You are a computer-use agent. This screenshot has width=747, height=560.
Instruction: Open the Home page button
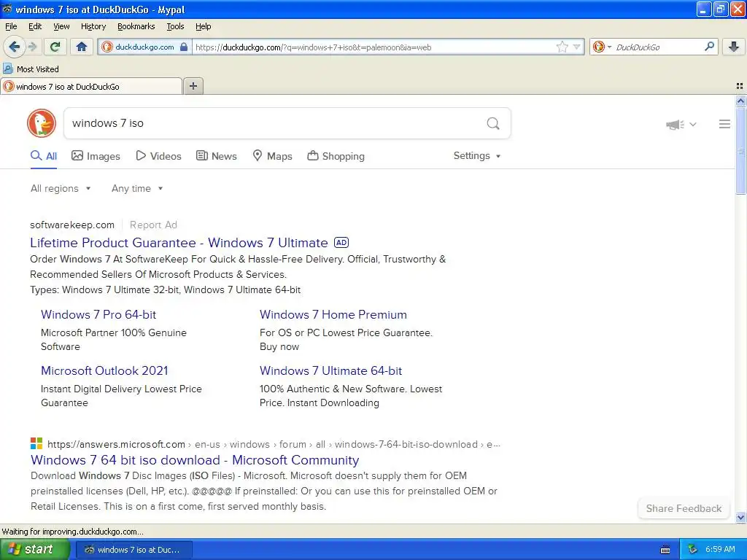point(82,47)
